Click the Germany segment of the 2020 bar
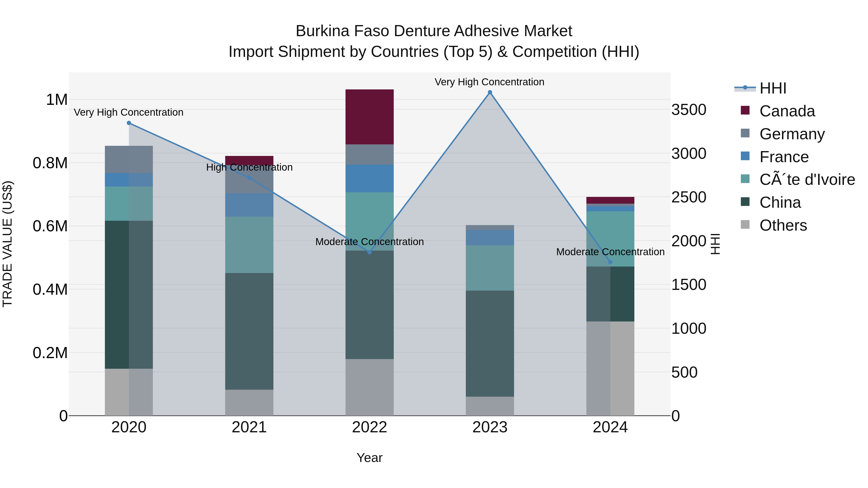868x488 pixels. (129, 160)
